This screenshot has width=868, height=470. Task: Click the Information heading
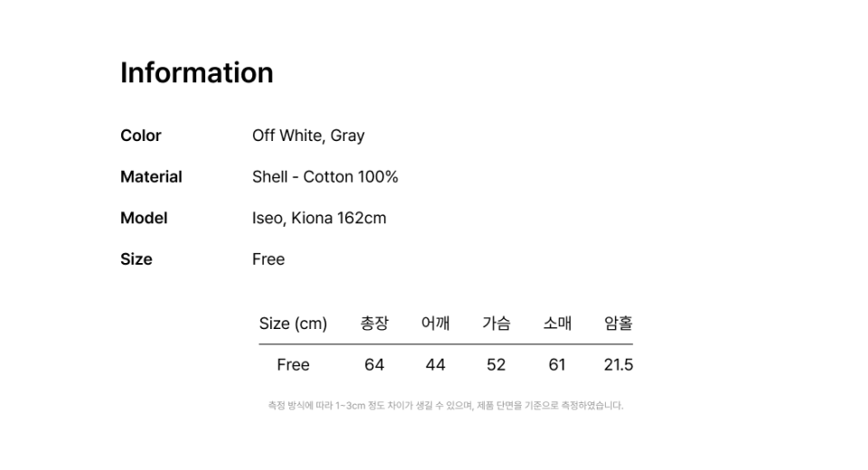196,73
